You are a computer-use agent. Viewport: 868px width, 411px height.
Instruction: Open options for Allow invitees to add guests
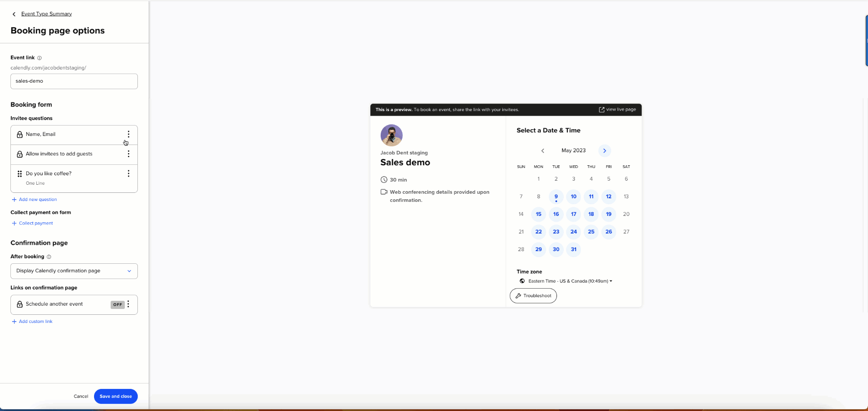[128, 154]
